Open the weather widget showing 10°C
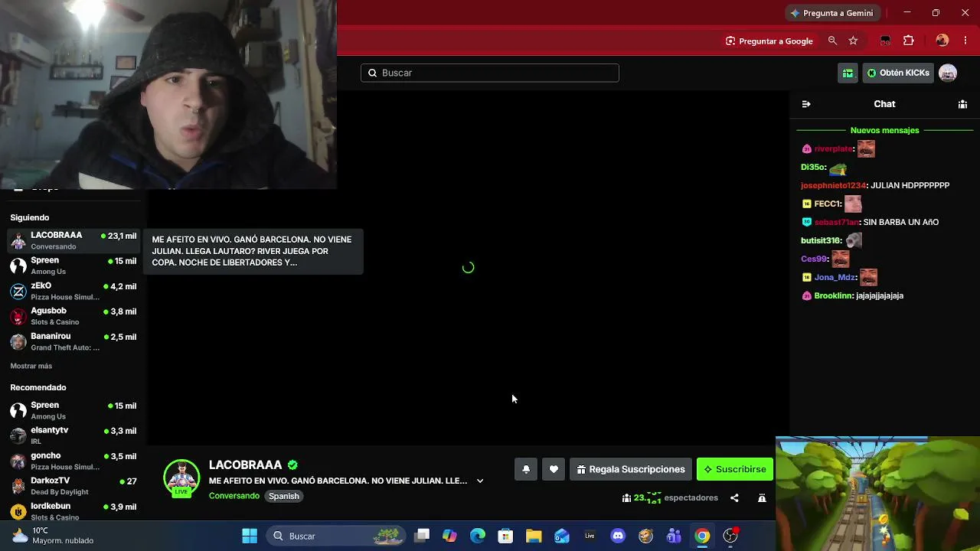Viewport: 980px width, 551px height. 54,536
